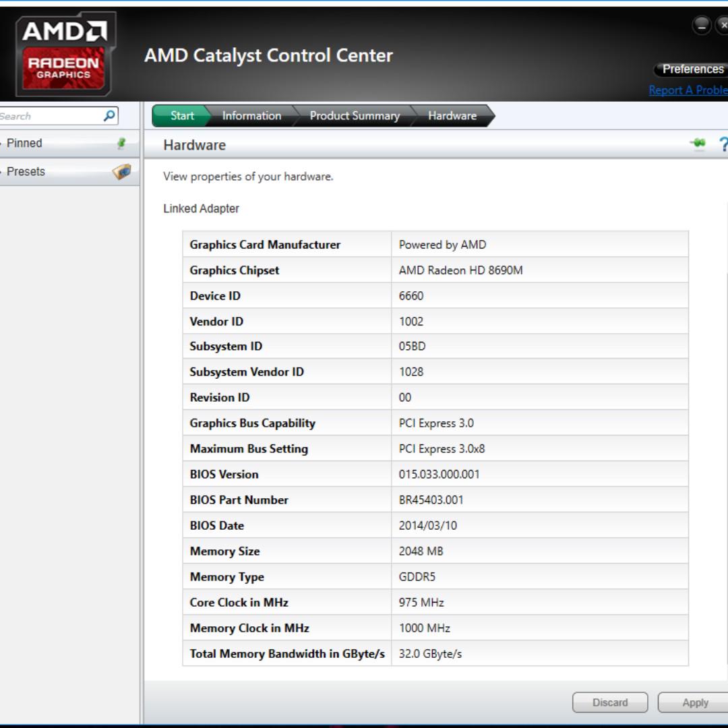
Task: Expand the Presets section in sidebar
Action: (26, 171)
